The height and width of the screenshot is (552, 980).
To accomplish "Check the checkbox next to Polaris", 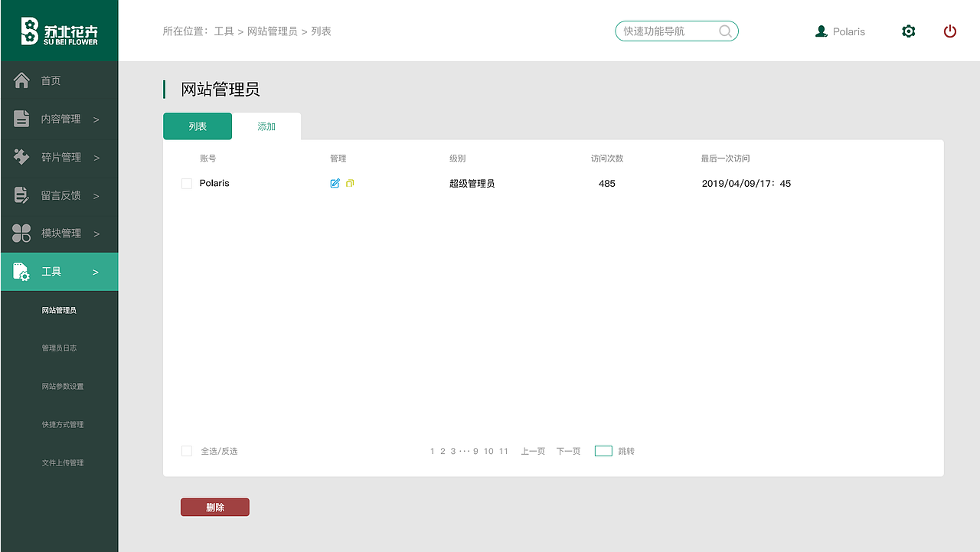I will (186, 183).
